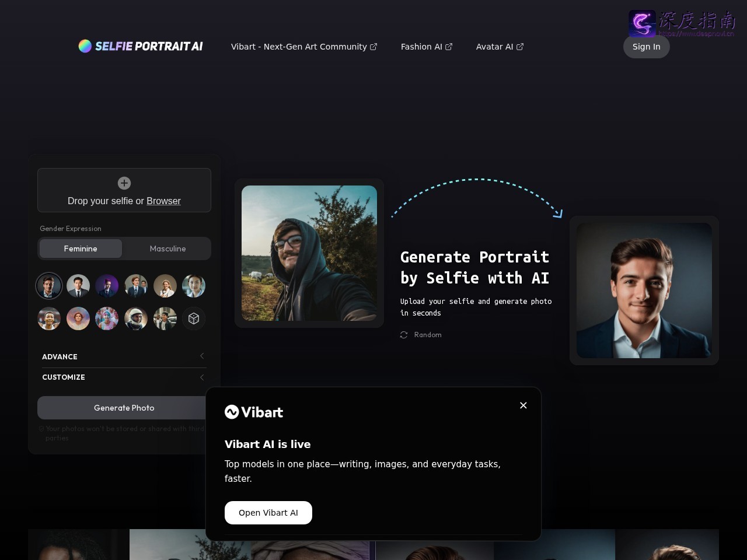Click Open Vibart AI button

tap(268, 513)
